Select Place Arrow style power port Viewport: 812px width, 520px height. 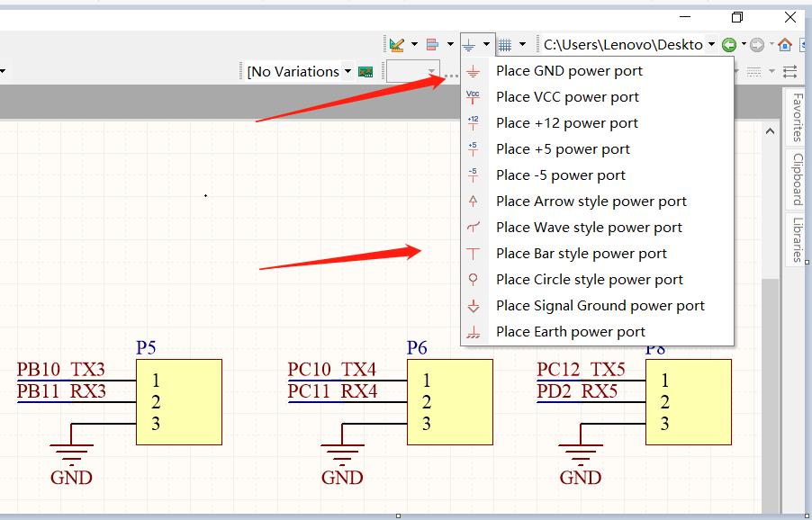click(x=597, y=202)
